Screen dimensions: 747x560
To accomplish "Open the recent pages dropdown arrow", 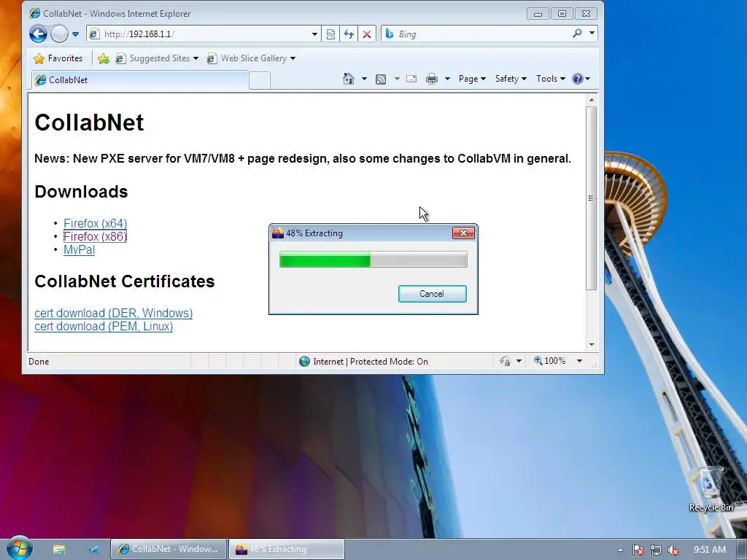I will coord(75,34).
